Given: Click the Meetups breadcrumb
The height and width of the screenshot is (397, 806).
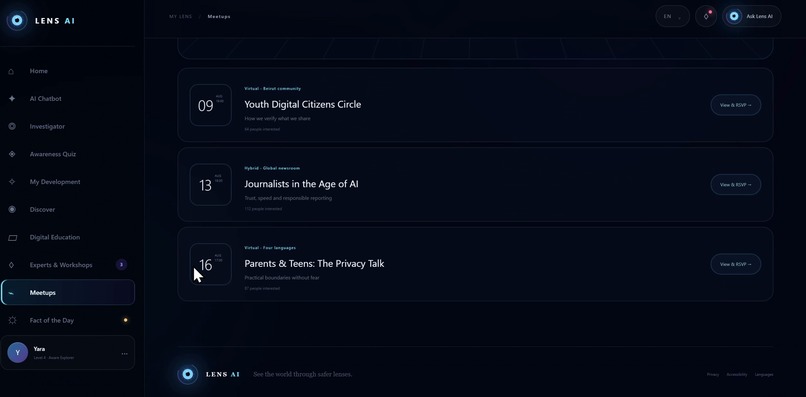Looking at the screenshot, I should coord(219,16).
